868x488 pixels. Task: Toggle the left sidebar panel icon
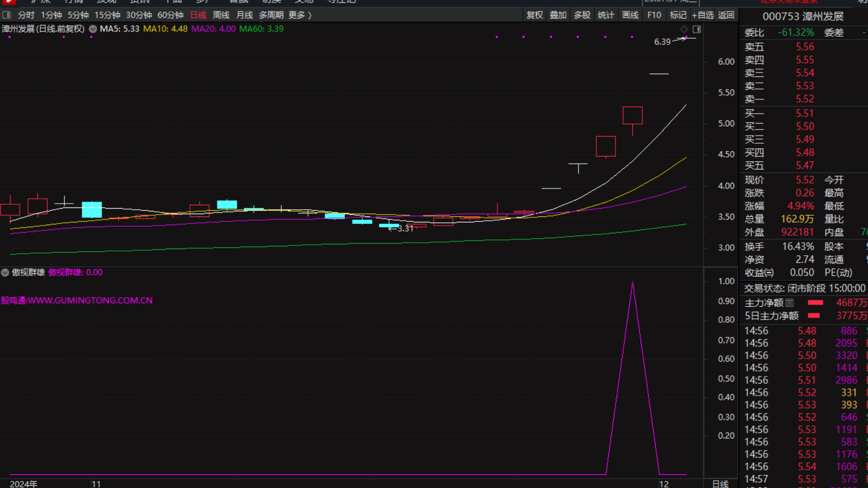point(7,15)
